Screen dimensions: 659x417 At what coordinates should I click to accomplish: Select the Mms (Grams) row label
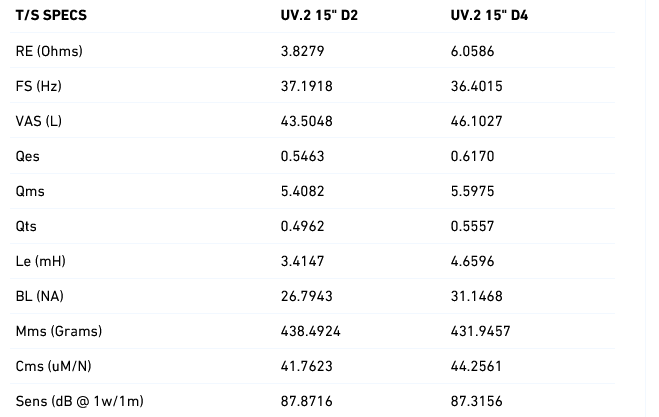(x=59, y=331)
